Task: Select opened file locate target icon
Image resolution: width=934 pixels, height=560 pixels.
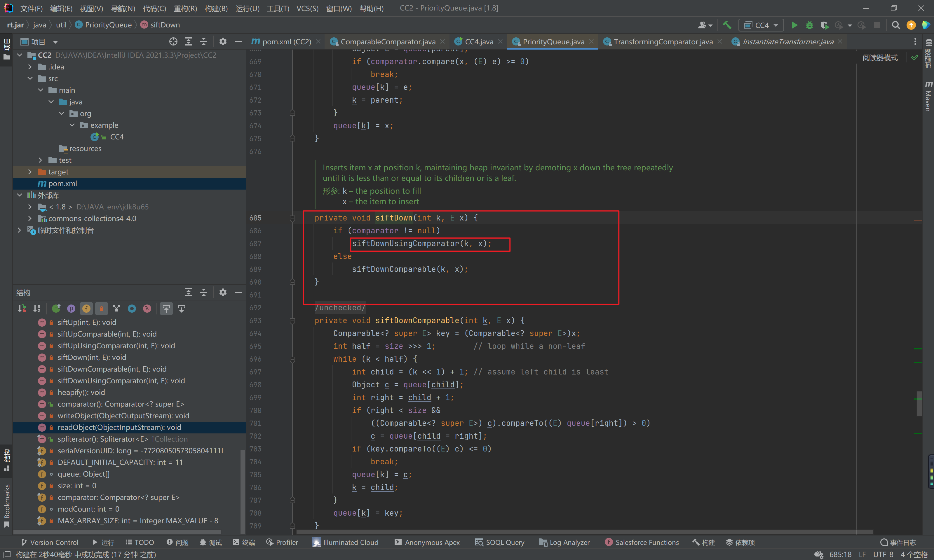Action: click(173, 41)
